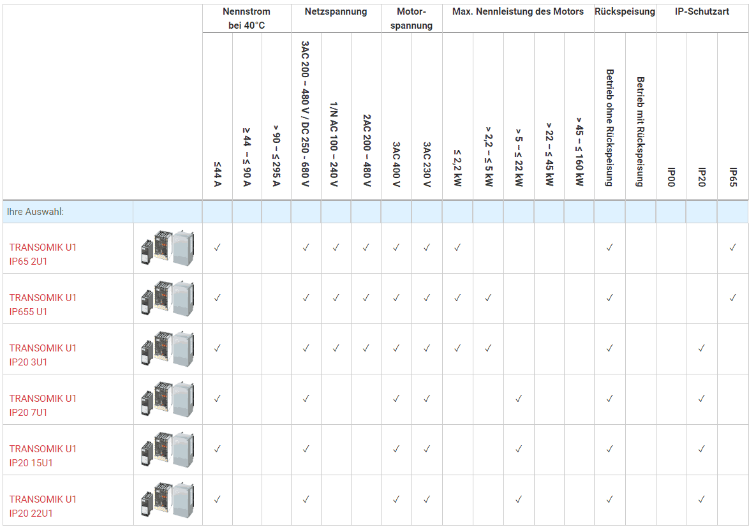Click the 1/N AC 100 – 240 V checkmark in IP65 2U1 row
Screen dimensions: 756x532
coord(336,248)
